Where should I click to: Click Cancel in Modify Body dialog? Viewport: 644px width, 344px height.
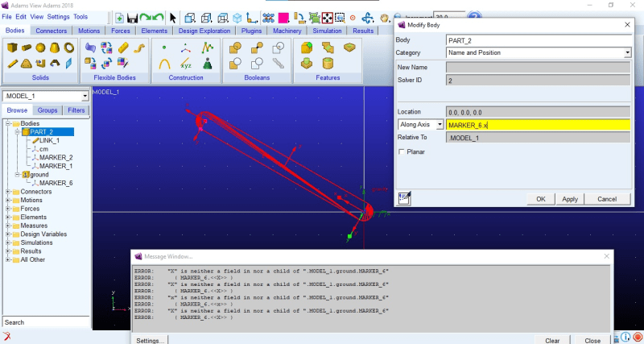tap(607, 199)
